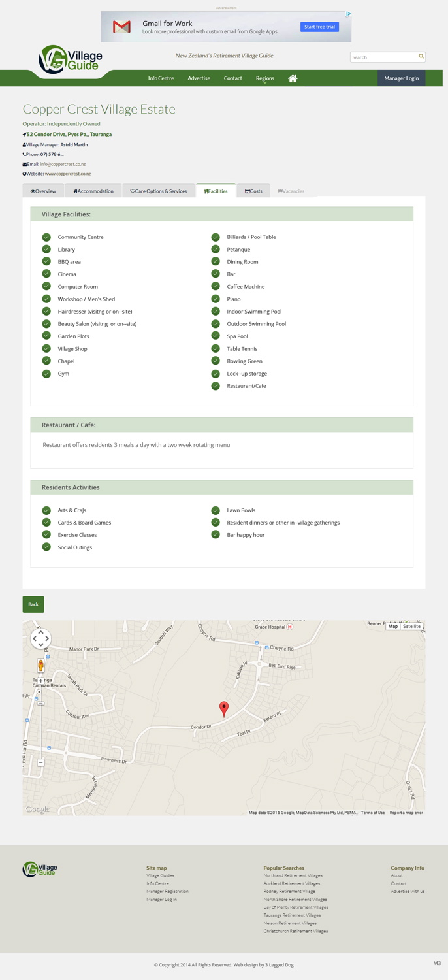Switch map to Satellite view

click(411, 626)
